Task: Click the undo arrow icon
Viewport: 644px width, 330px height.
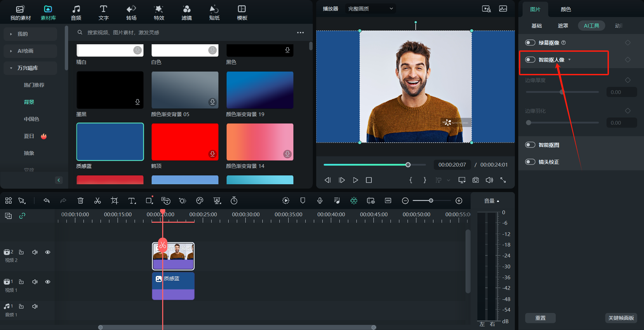Action: [x=47, y=201]
